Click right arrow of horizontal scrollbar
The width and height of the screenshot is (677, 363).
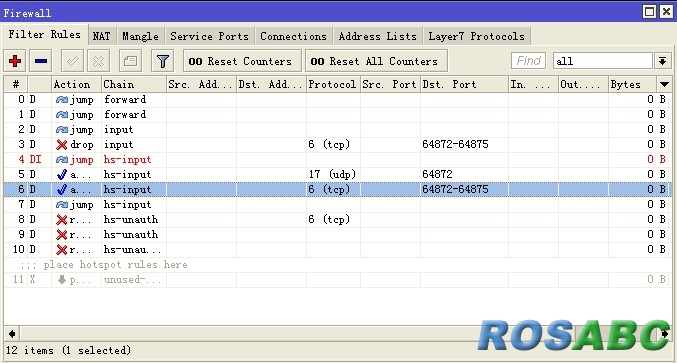click(x=665, y=334)
